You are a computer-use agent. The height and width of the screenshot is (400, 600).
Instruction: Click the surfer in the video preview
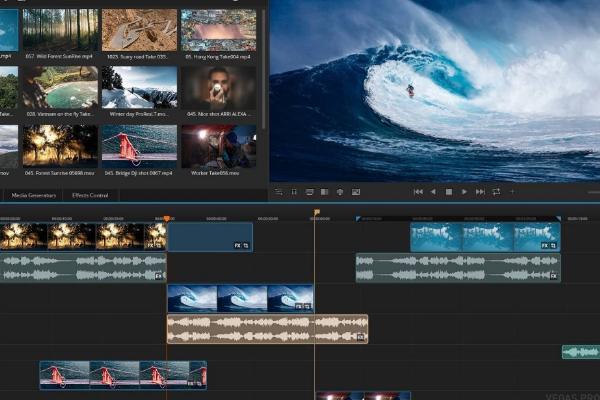(x=411, y=90)
